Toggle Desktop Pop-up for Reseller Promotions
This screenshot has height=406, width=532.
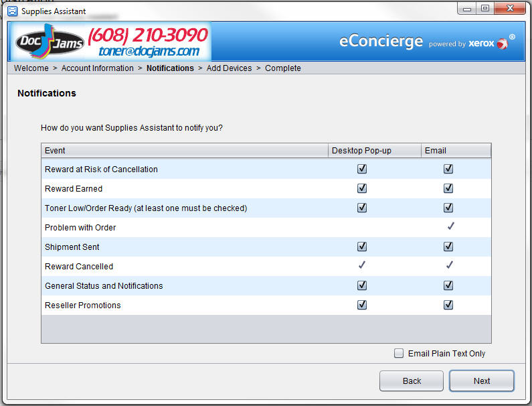click(362, 306)
